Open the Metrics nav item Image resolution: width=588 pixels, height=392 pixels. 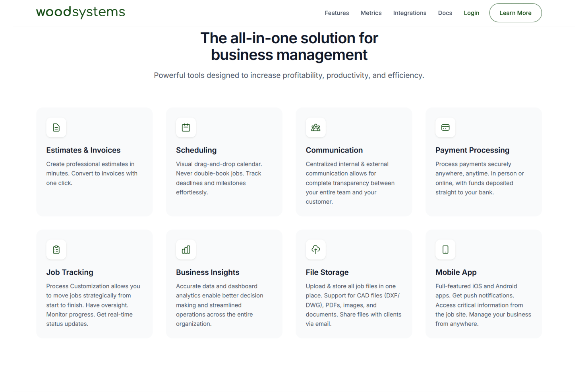pyautogui.click(x=371, y=13)
